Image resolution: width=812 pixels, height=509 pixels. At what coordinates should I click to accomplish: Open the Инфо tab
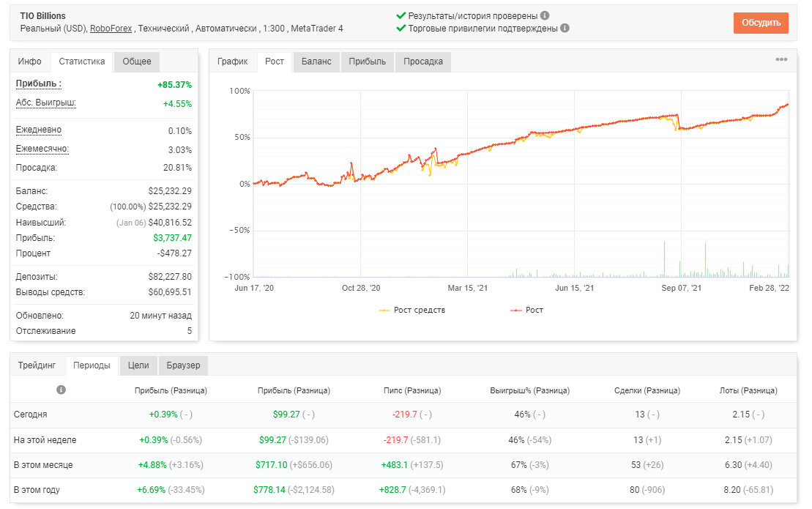29,62
